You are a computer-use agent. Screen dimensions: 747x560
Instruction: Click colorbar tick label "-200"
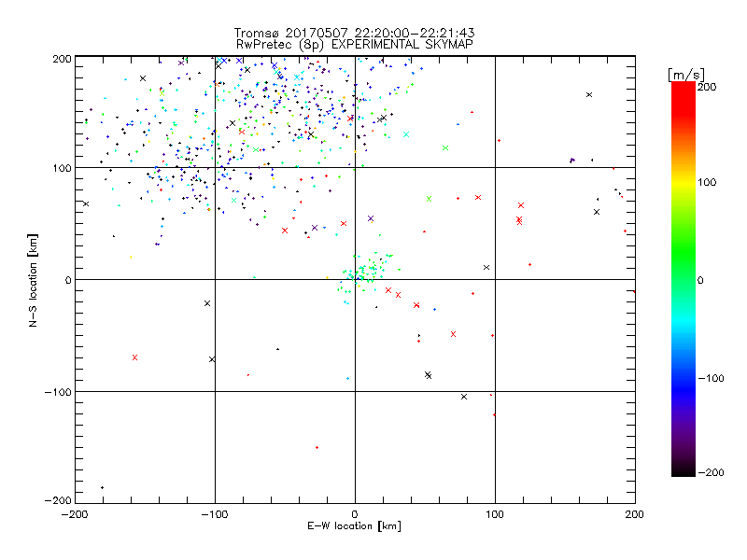click(711, 472)
